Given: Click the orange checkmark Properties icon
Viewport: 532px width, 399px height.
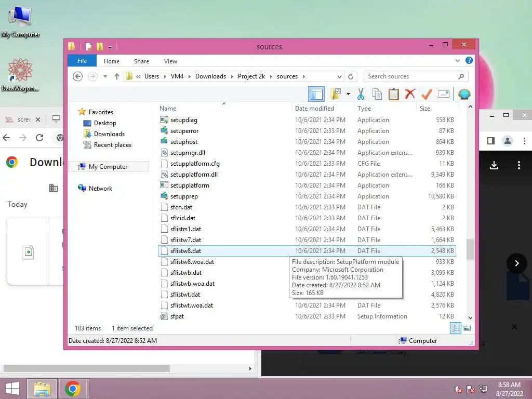Looking at the screenshot, I should coord(427,94).
